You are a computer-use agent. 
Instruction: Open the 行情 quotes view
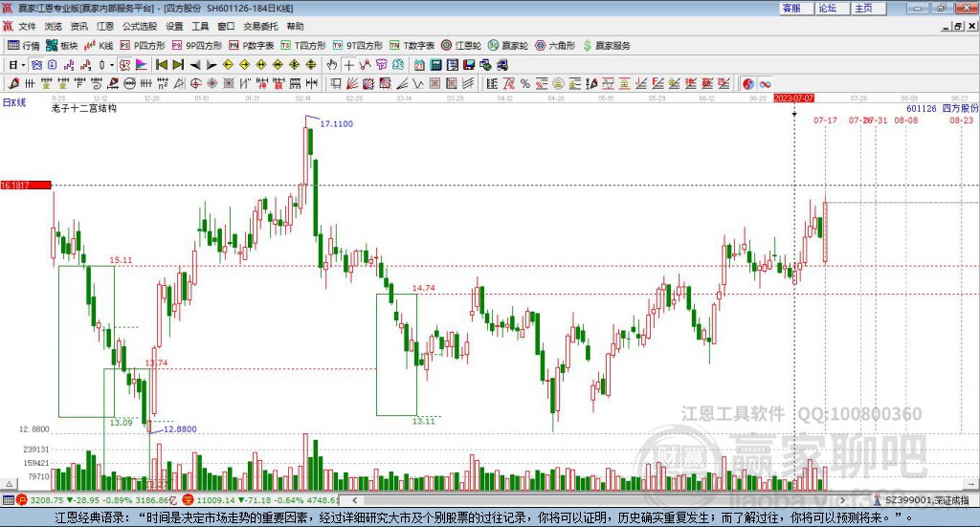tap(24, 45)
